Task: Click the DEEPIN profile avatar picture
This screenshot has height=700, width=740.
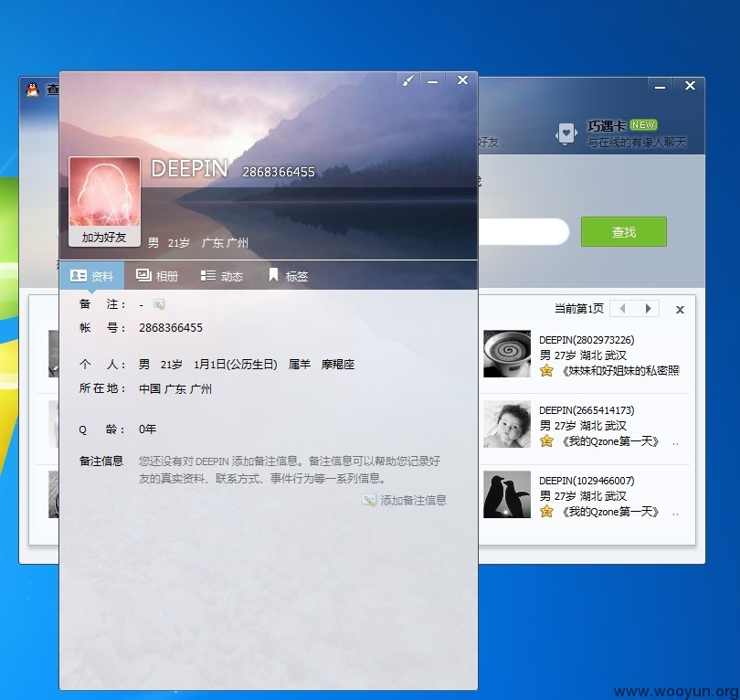Action: 105,192
